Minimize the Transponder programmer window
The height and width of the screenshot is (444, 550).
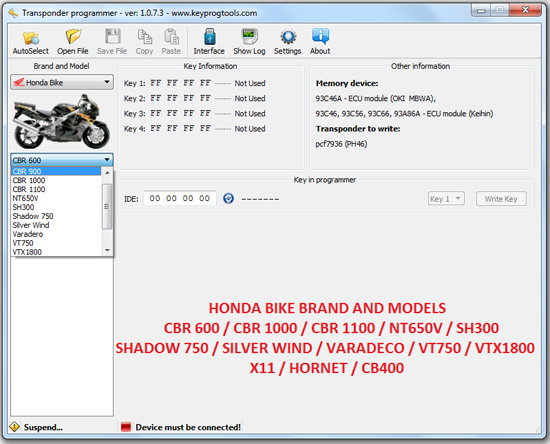481,10
